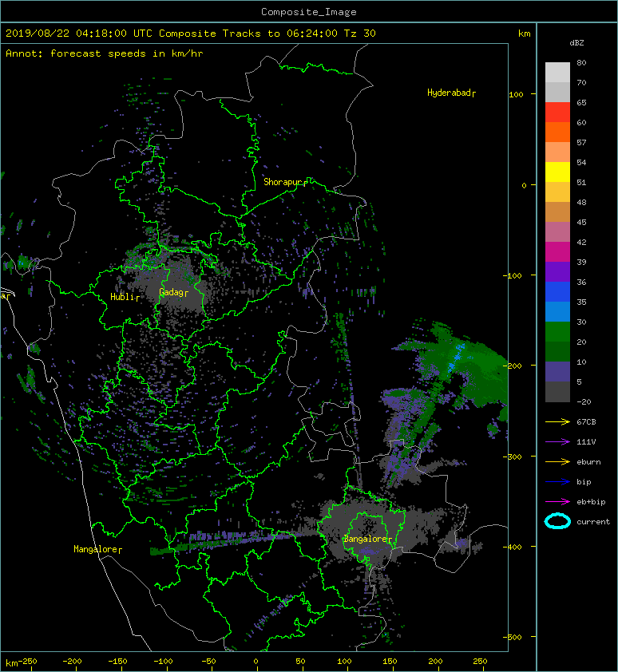Image resolution: width=618 pixels, height=672 pixels.
Task: Click the '-250' tick label on horizontal axis
Action: point(28,662)
